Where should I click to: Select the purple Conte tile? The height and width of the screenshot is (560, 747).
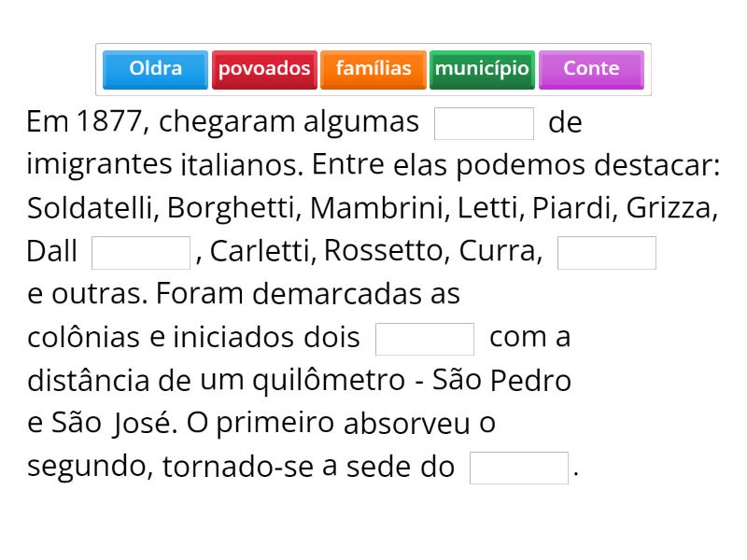(x=591, y=69)
